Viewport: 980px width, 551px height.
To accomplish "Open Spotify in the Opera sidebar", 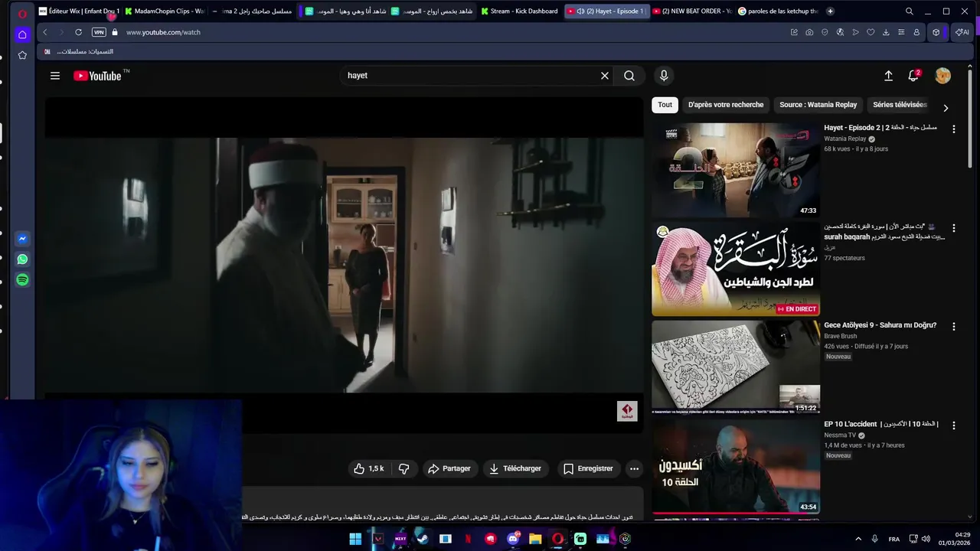I will [22, 280].
